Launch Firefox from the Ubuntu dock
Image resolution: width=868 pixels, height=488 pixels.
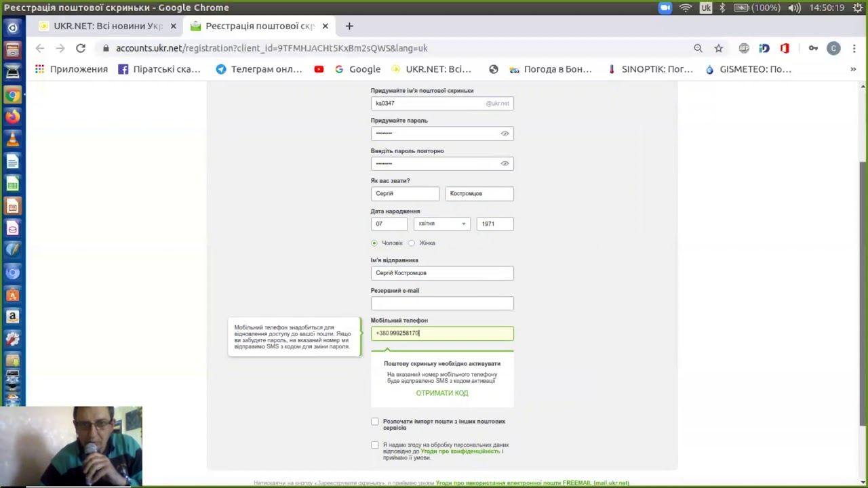coord(12,117)
